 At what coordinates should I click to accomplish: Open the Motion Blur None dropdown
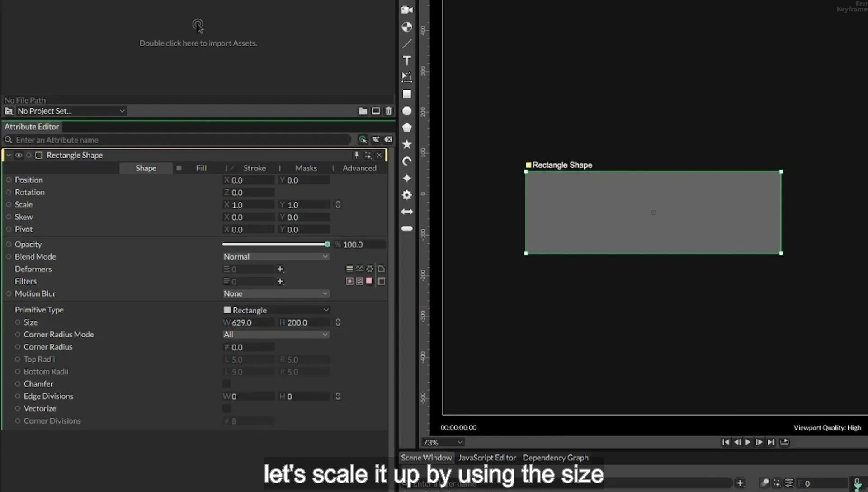276,293
